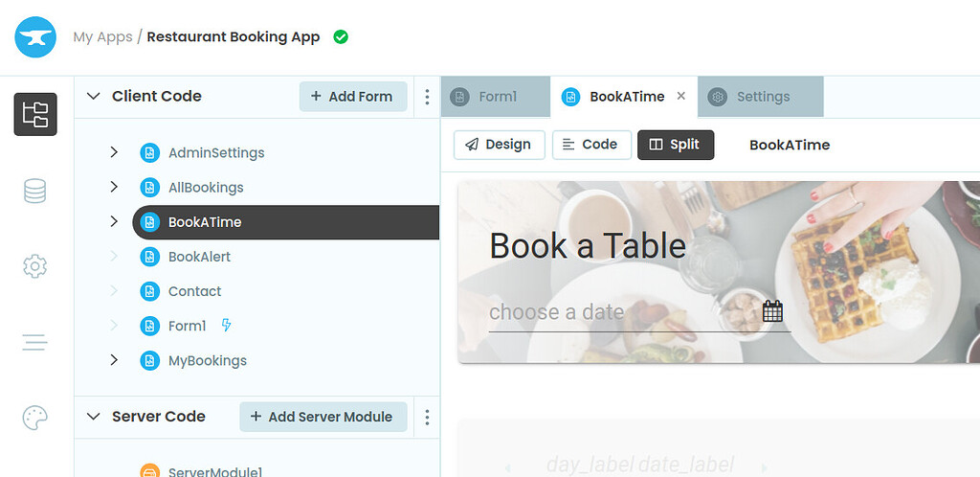Open MyBookings form
This screenshot has width=980, height=477.
pyautogui.click(x=208, y=361)
